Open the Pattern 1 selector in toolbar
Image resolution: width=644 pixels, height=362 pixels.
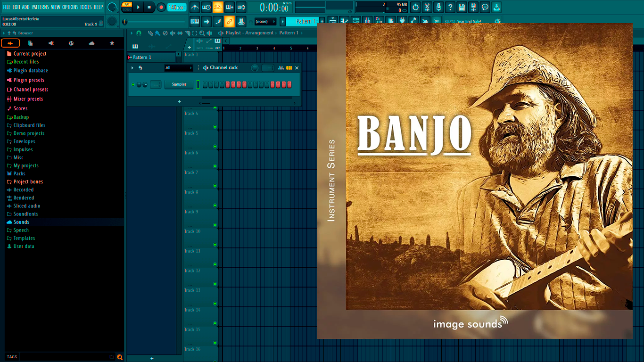(303, 21)
